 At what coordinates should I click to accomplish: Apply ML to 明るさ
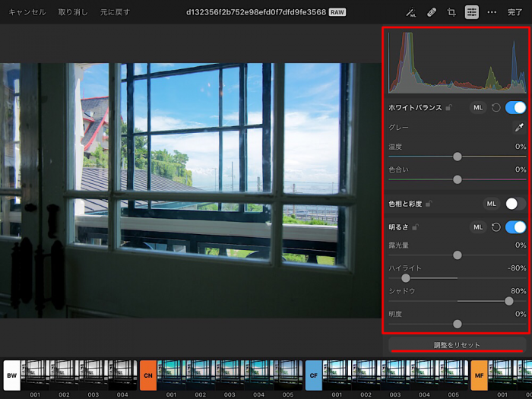click(478, 227)
